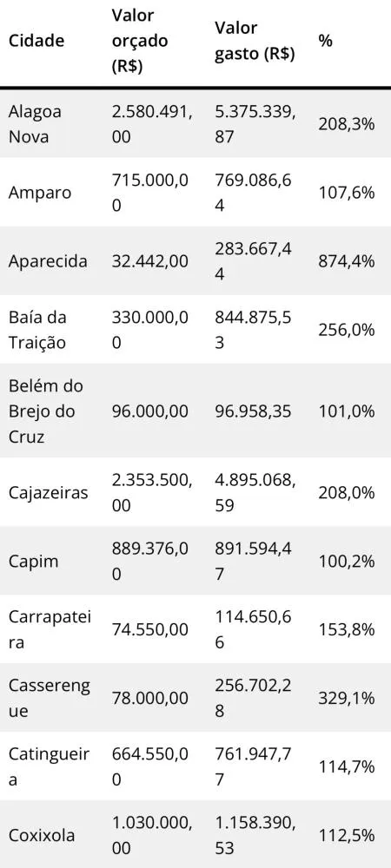391x868 pixels.
Task: Click the Coxixola row name
Action: tap(42, 834)
